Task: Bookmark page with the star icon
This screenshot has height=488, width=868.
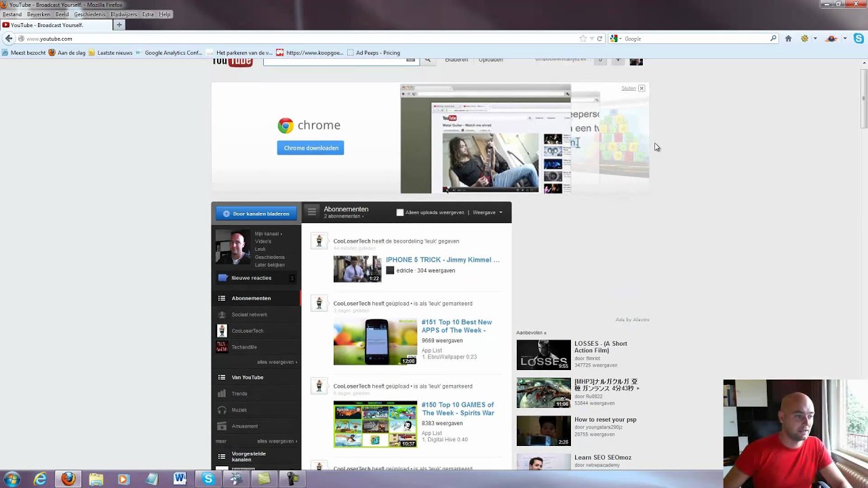Action: click(583, 39)
